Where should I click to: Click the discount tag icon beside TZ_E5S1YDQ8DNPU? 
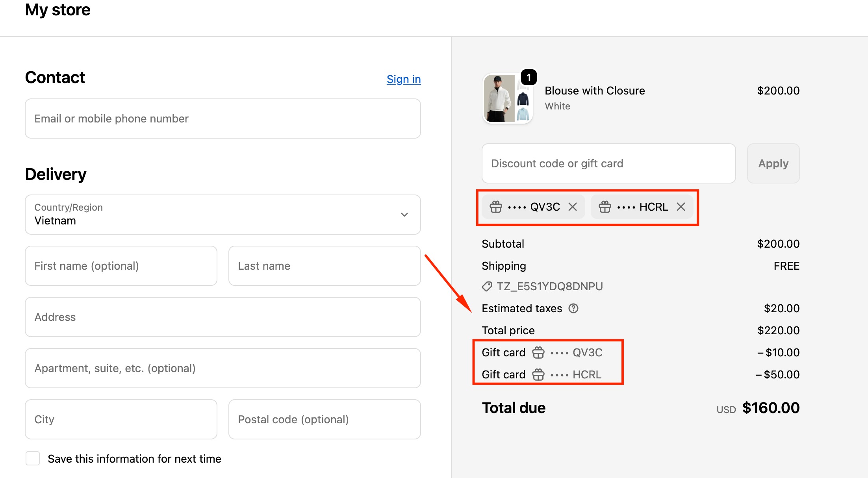coord(487,286)
